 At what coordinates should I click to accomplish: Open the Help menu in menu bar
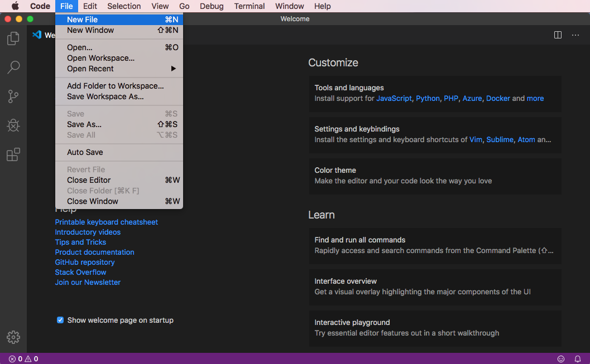coord(322,6)
